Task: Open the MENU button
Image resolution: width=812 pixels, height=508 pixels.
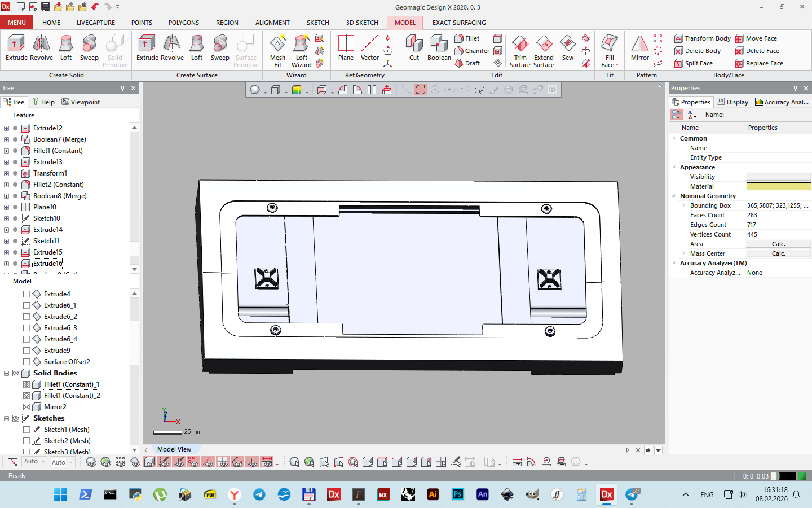Action: tap(16, 23)
